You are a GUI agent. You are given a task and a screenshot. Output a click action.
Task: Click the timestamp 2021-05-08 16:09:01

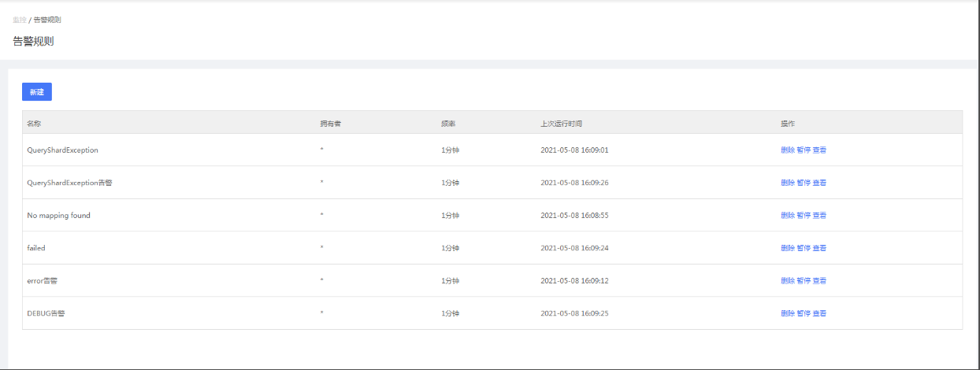[x=574, y=150]
